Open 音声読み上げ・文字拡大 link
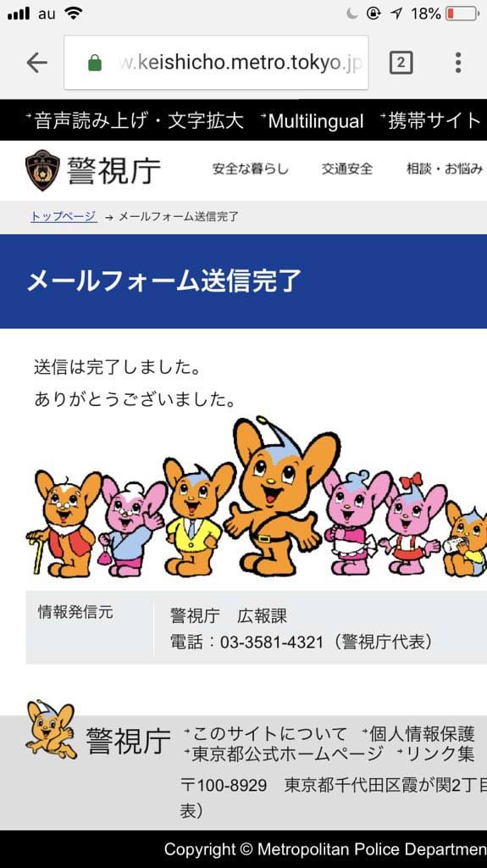487x868 pixels. 135,120
